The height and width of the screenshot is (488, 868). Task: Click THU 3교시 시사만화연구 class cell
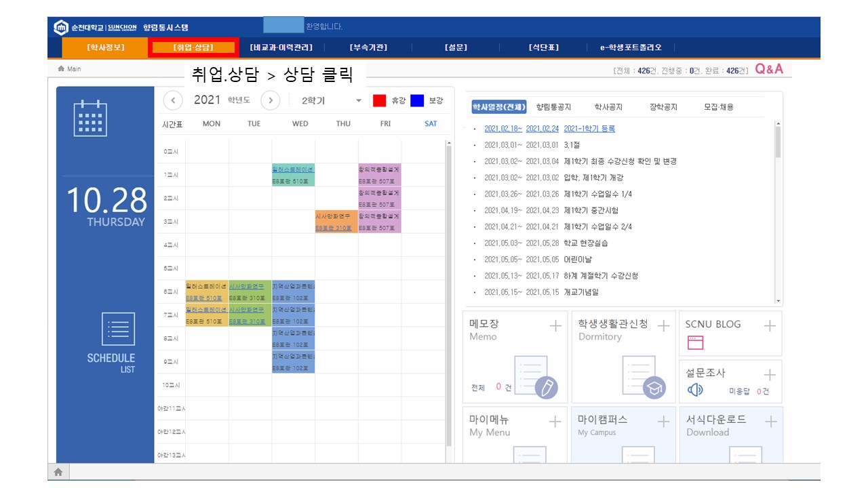[x=336, y=222]
